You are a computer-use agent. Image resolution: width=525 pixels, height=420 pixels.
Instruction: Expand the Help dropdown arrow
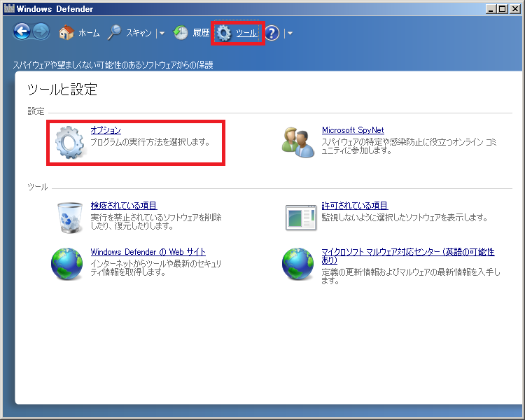click(x=290, y=34)
